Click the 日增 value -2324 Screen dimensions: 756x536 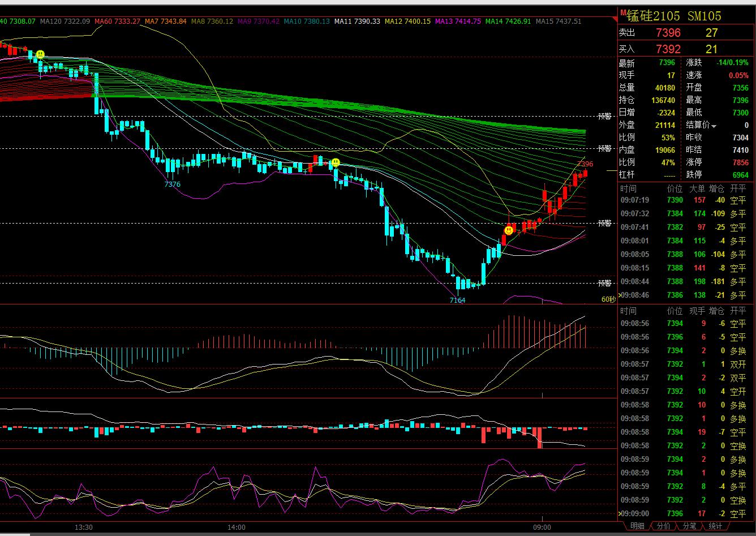(x=665, y=113)
